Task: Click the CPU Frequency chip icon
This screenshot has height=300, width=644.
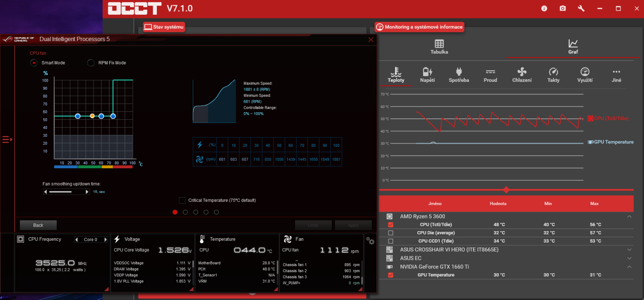Action: tap(21, 239)
